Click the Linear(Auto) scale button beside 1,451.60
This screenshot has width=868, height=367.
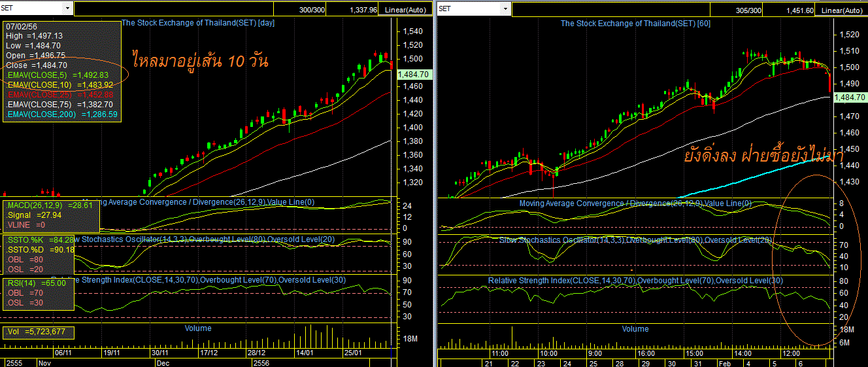pos(842,10)
